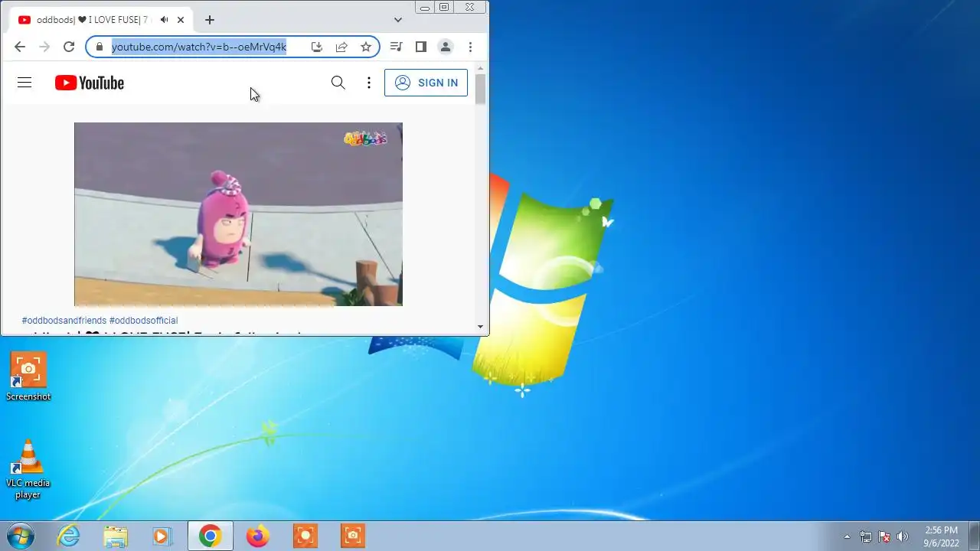Open YouTube settings three-dot menu

coord(369,83)
